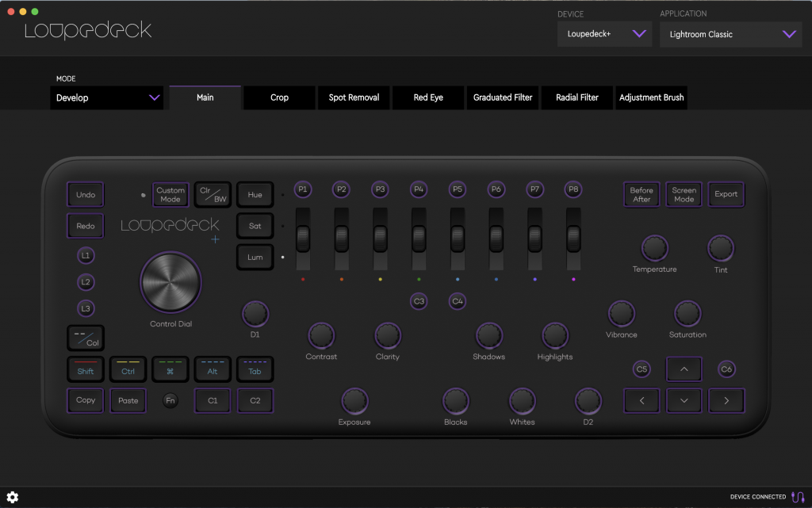Image resolution: width=812 pixels, height=508 pixels.
Task: Click the C1 key
Action: point(213,400)
